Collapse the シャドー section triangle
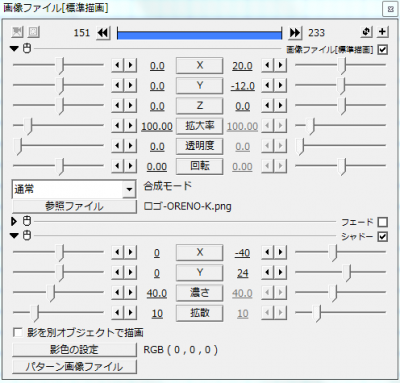This screenshot has height=383, width=400. click(14, 235)
